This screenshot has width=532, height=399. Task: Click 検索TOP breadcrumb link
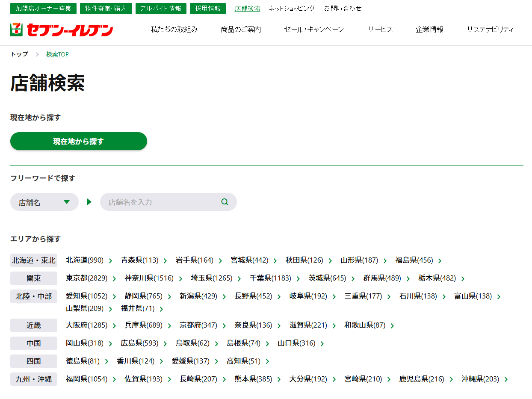tap(57, 54)
